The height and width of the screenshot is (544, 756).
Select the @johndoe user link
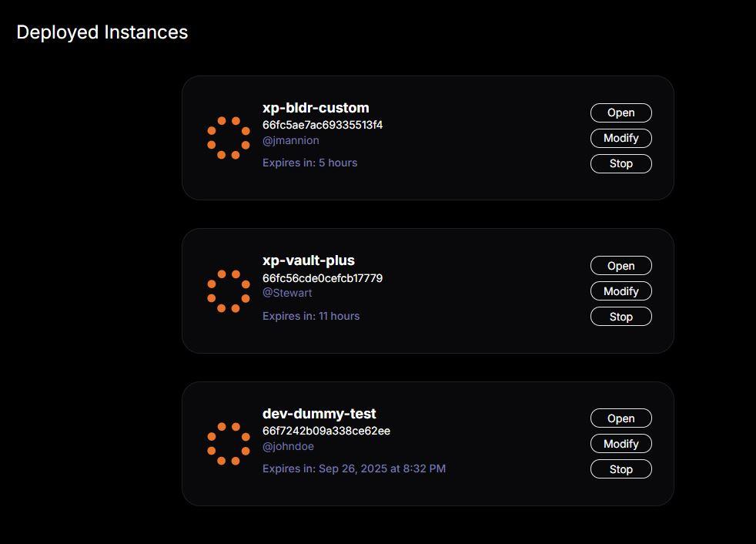click(289, 446)
